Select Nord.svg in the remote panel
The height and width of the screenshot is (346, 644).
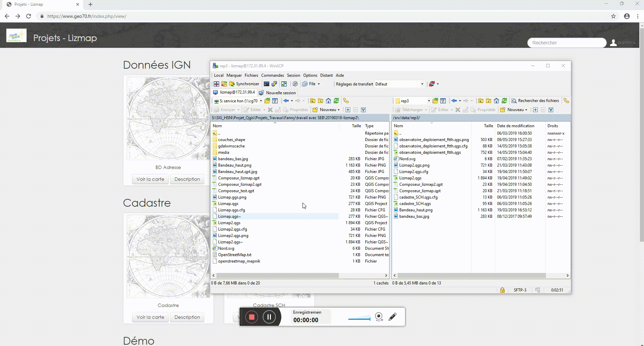[407, 159]
